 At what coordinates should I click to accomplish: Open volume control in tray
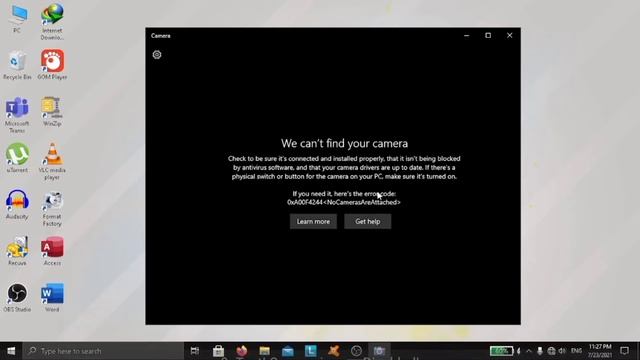(562, 351)
